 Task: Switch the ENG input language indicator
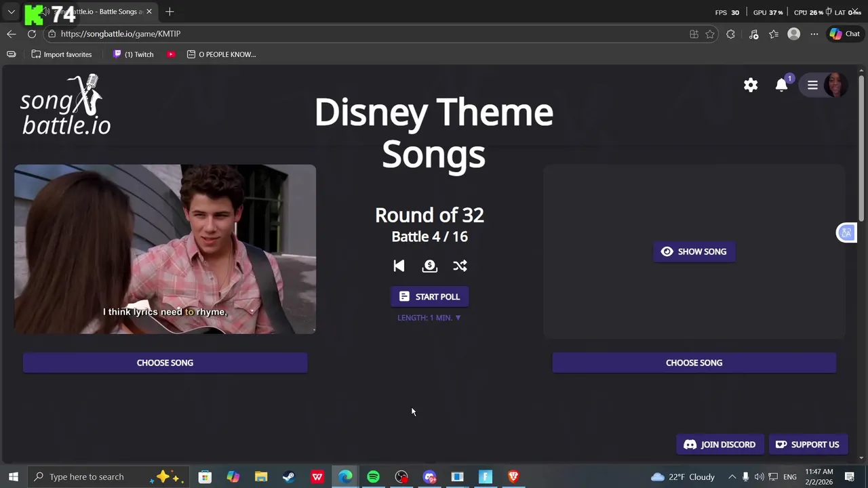tap(790, 476)
